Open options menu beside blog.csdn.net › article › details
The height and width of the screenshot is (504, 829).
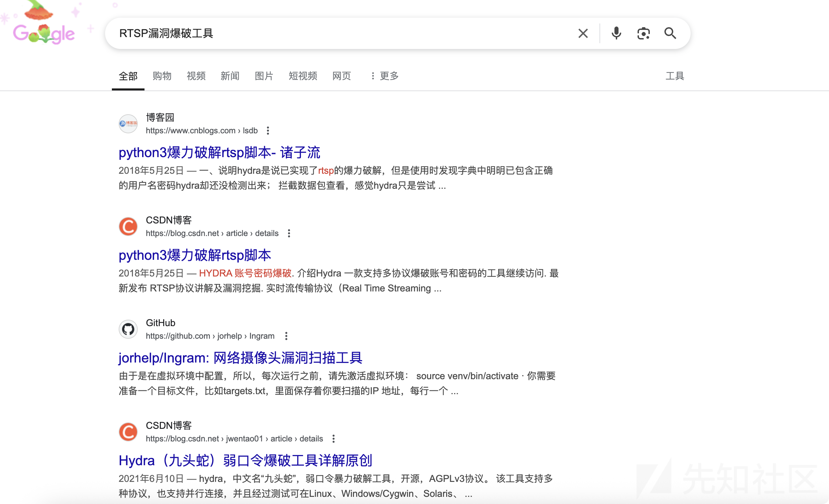tap(289, 233)
